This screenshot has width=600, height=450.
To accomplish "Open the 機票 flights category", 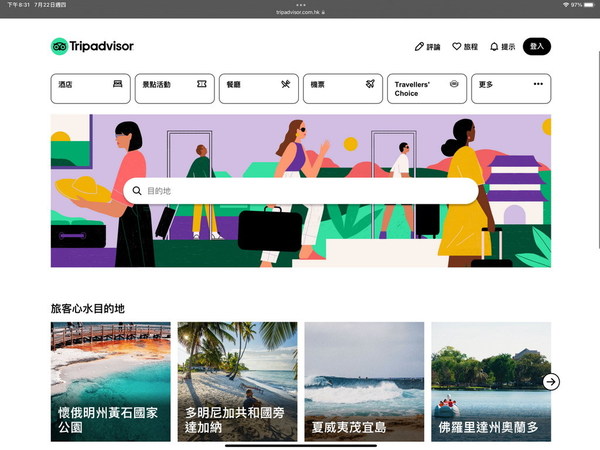I will tap(343, 88).
